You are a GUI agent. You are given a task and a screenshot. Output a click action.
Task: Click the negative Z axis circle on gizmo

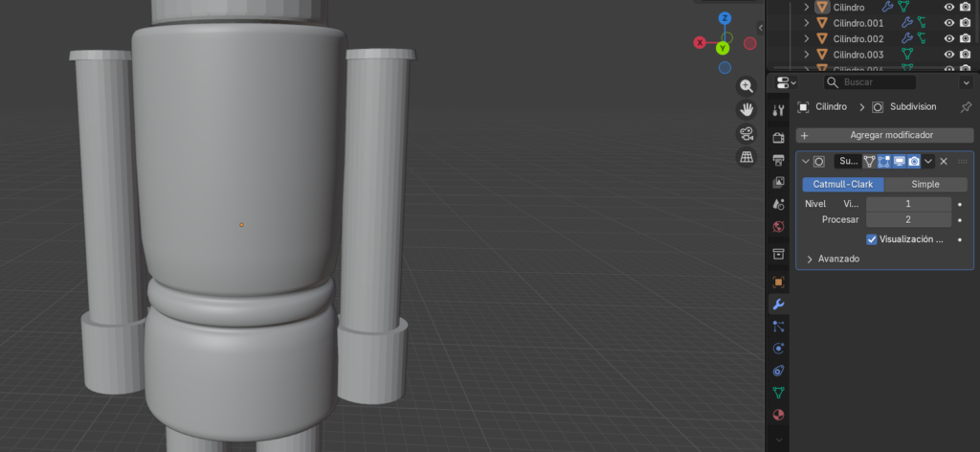pos(725,68)
